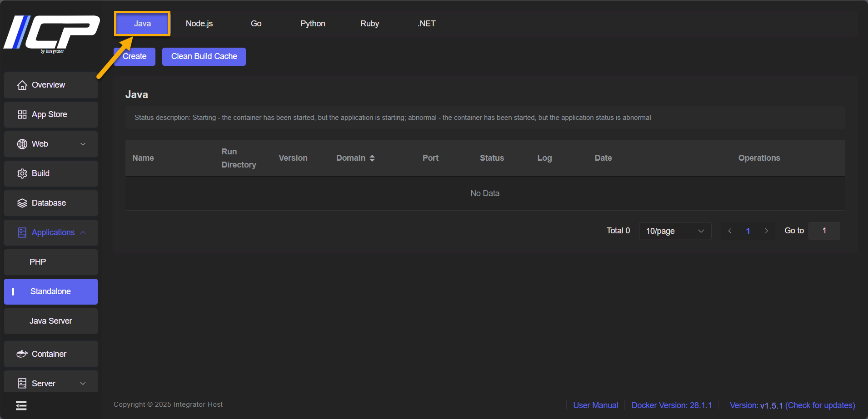
Task: Click the Operations column header
Action: [759, 158]
